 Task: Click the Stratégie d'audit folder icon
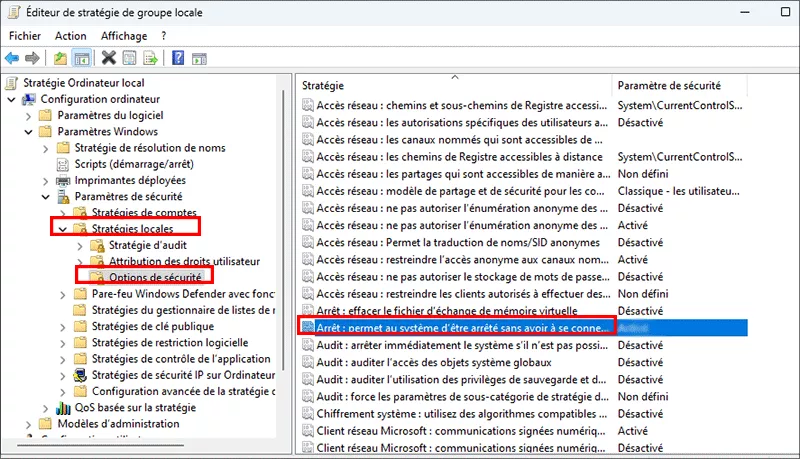tap(97, 245)
